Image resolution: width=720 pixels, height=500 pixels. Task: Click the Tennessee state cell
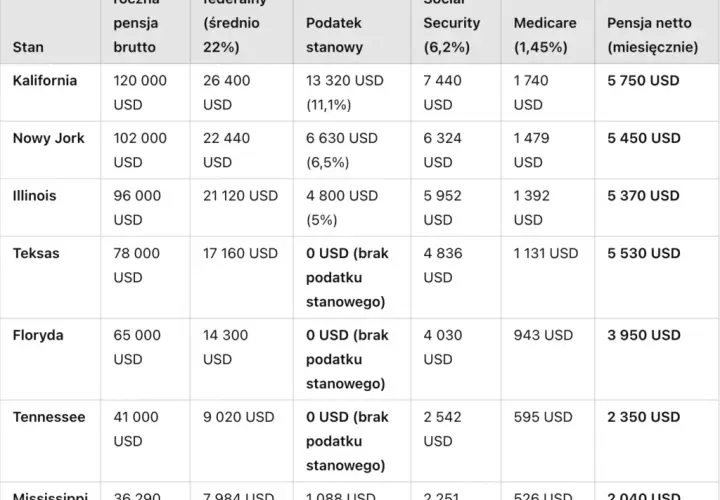[49, 417]
